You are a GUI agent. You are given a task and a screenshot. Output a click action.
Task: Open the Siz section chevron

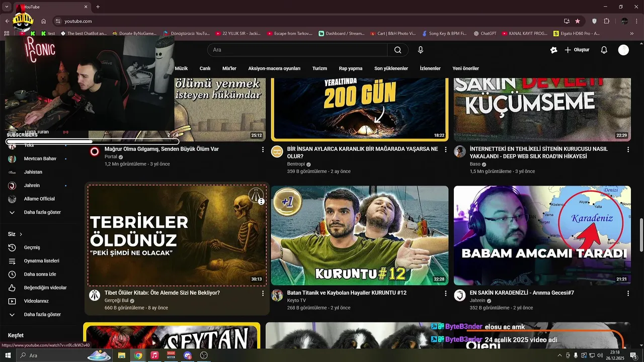tap(21, 234)
